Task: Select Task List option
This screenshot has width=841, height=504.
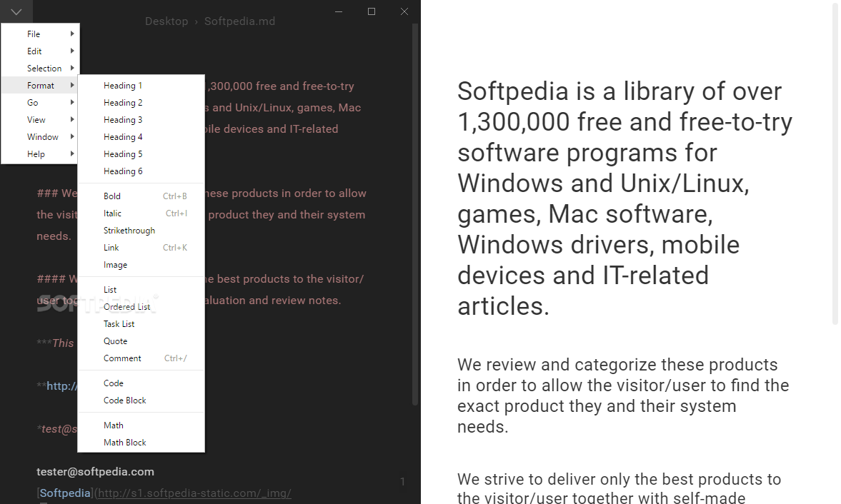Action: point(141,323)
